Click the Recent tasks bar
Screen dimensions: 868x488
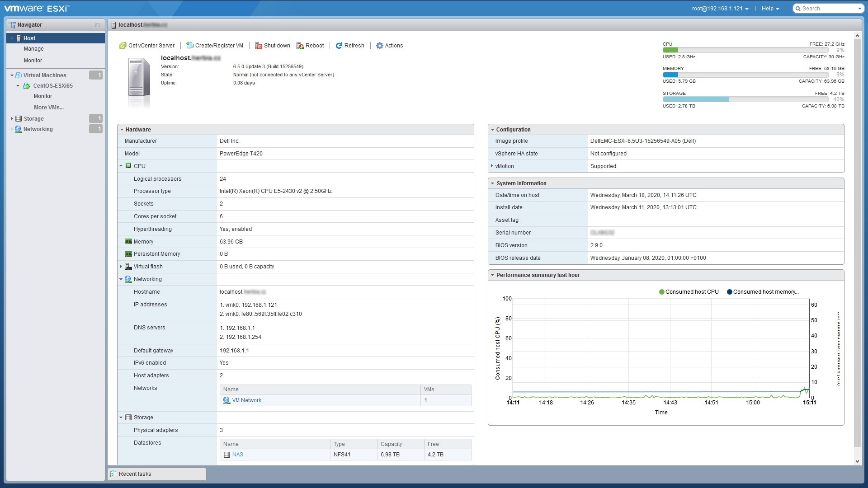157,474
